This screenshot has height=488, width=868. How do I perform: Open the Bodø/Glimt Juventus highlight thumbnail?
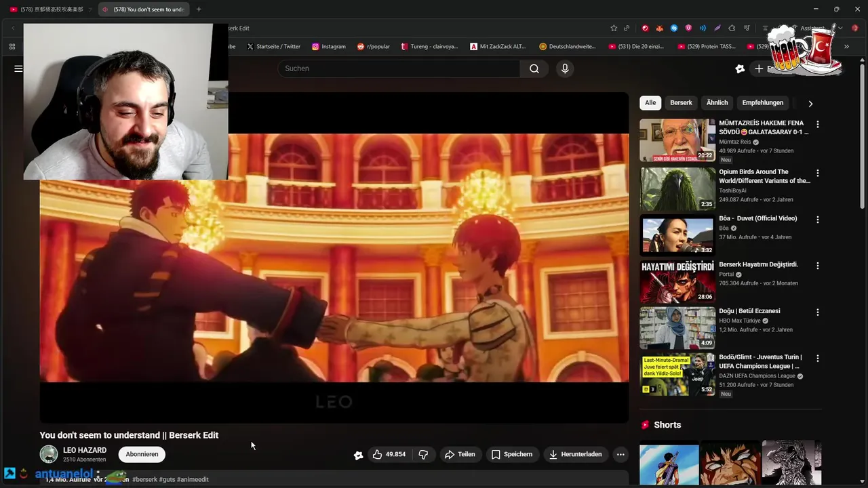pos(677,374)
